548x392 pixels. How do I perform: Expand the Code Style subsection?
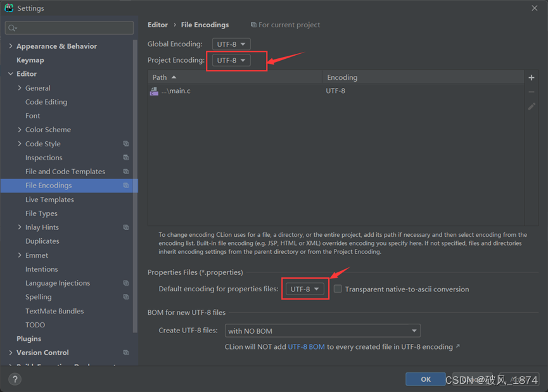coord(20,144)
